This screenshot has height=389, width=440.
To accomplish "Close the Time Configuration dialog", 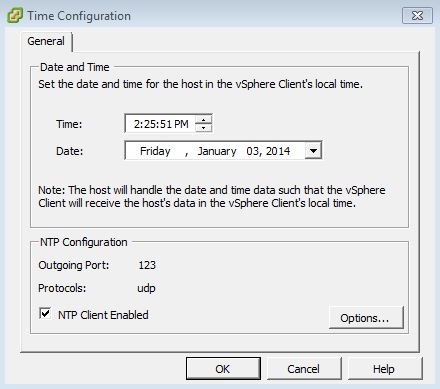I will pyautogui.click(x=417, y=16).
